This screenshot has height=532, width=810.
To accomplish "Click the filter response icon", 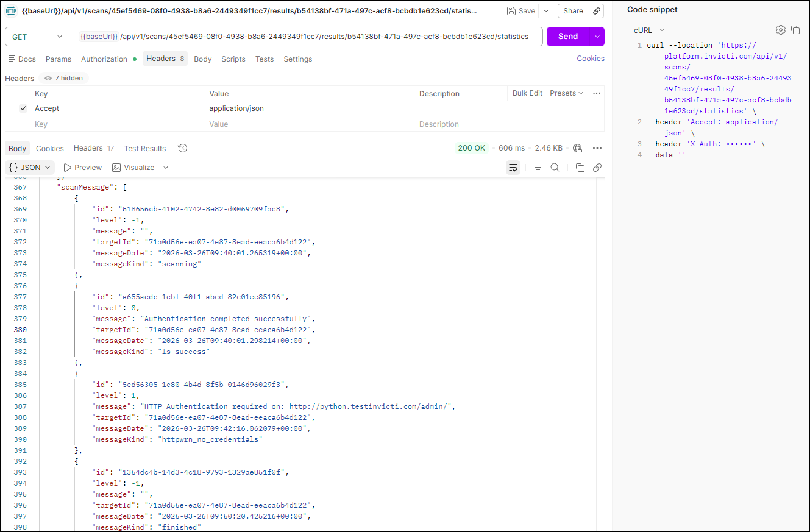I will pyautogui.click(x=538, y=168).
